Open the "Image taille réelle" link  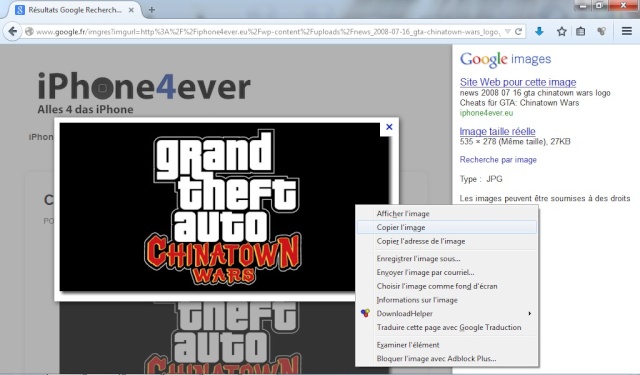[497, 131]
